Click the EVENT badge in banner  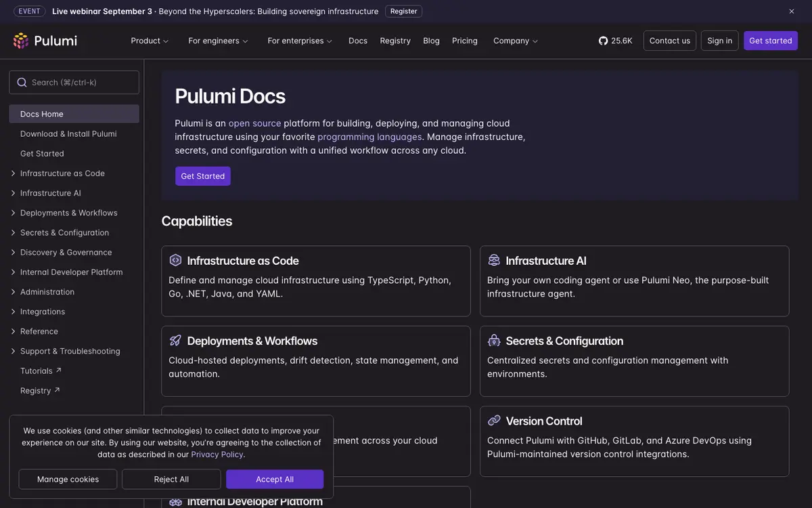(x=29, y=12)
